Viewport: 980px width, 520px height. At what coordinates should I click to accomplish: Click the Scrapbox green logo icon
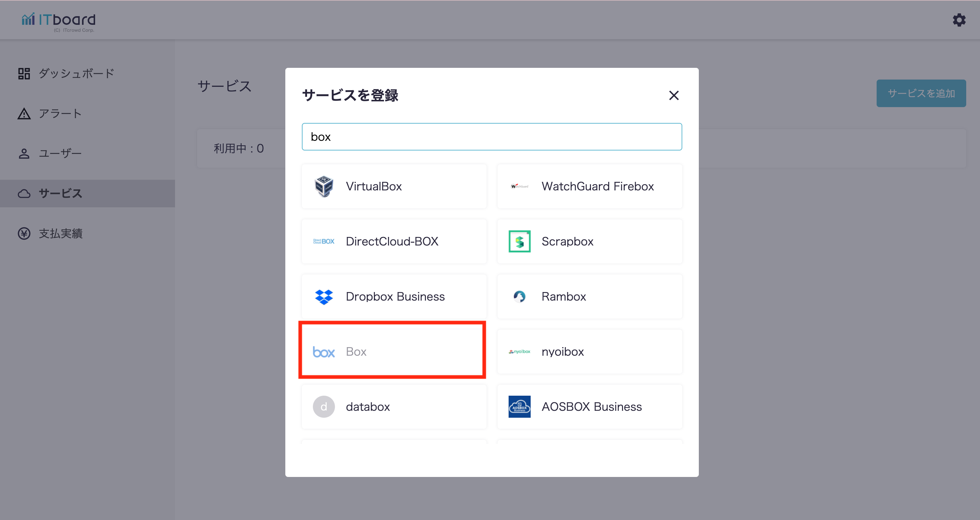click(519, 241)
